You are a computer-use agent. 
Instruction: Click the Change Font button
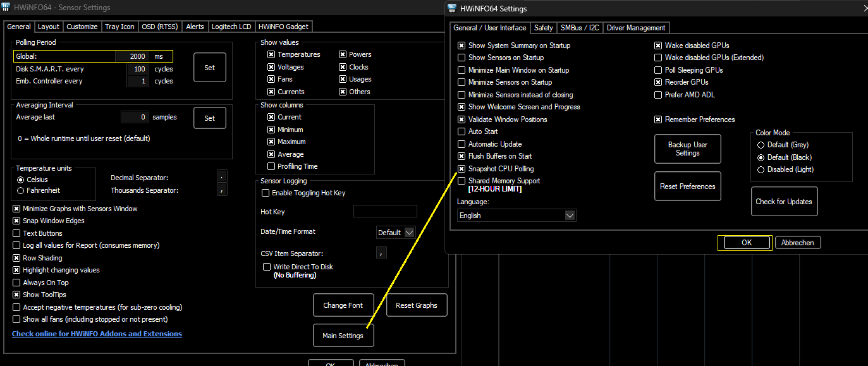click(343, 305)
